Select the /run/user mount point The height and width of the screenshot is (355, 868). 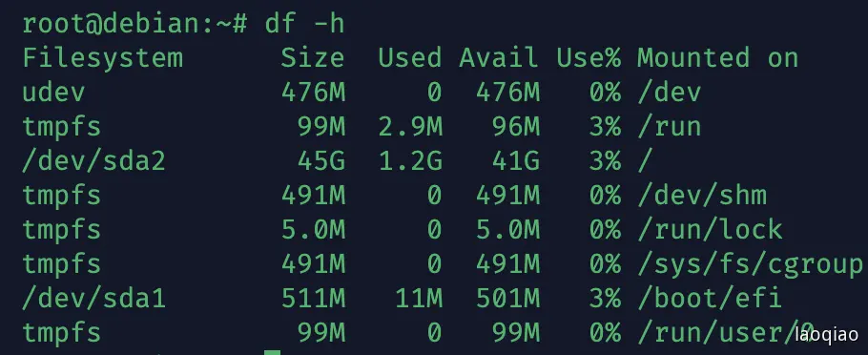pyautogui.click(x=725, y=333)
